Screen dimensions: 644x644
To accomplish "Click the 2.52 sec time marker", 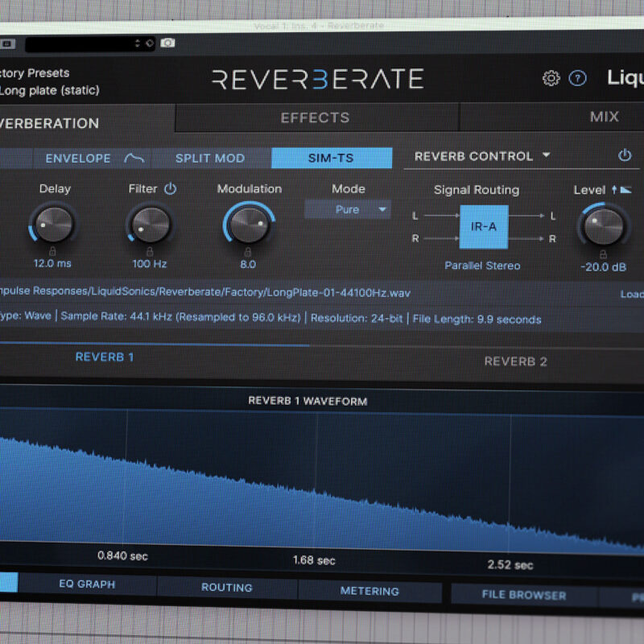I will click(510, 565).
